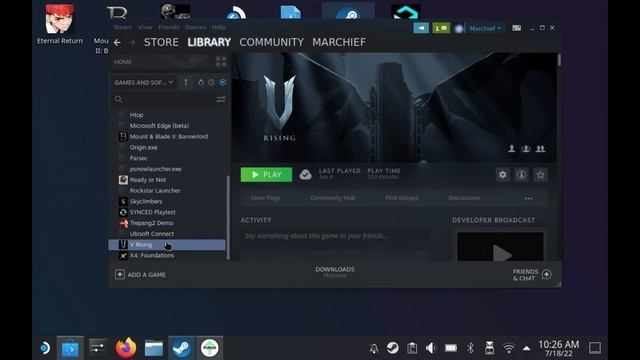Add V Rising to favorites star
The width and height of the screenshot is (640, 360).
click(540, 175)
